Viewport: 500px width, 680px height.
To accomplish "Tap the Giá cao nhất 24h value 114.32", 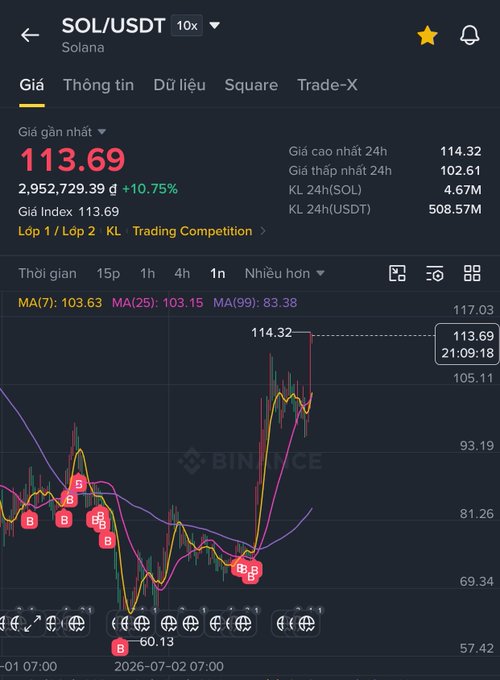I will 461,151.
